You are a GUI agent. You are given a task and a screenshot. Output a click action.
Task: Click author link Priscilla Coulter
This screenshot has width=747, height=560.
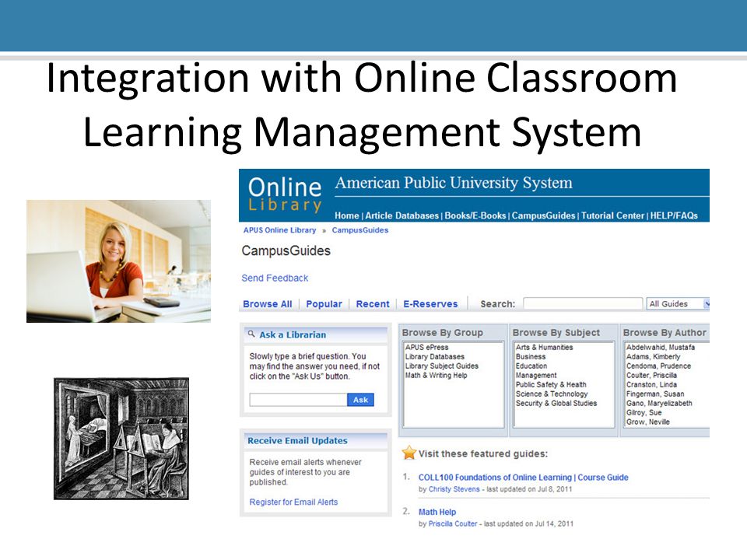pos(453,523)
